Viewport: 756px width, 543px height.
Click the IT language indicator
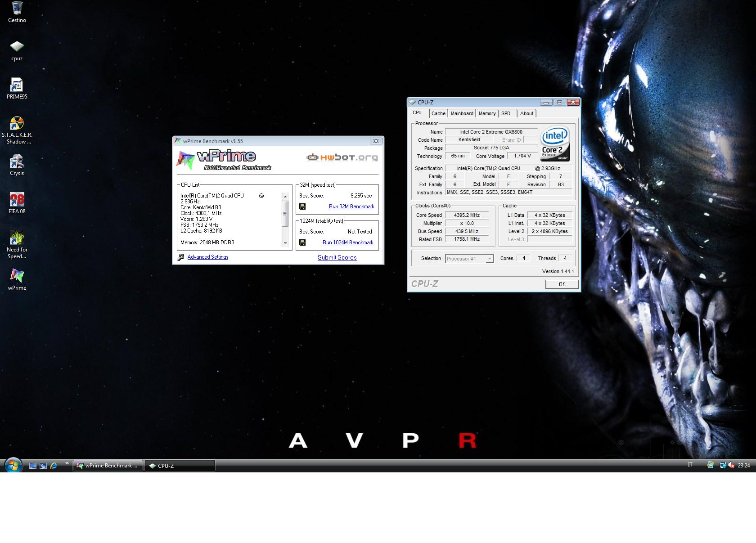tap(690, 465)
